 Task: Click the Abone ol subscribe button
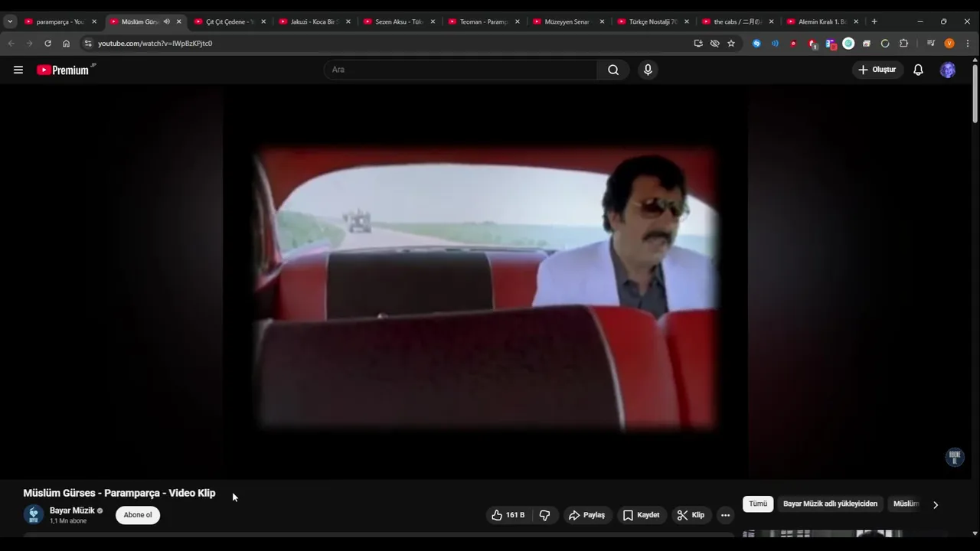tap(138, 515)
